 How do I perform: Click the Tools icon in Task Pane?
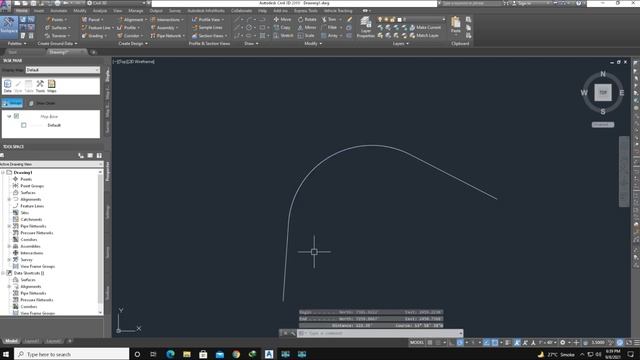pos(40,86)
